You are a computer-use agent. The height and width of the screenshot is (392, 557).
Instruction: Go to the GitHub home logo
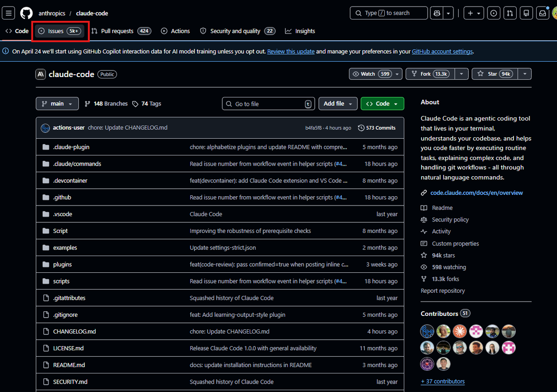pos(26,13)
